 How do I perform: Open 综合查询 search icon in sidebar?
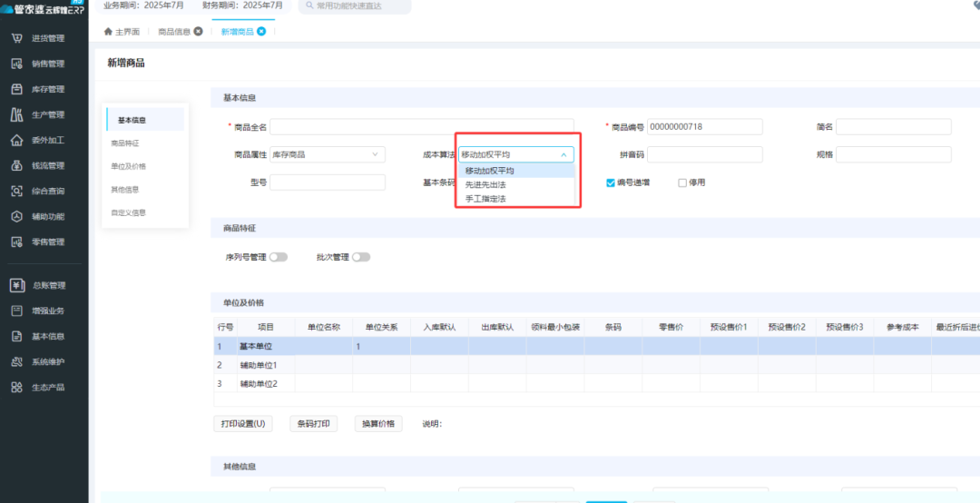pos(16,192)
